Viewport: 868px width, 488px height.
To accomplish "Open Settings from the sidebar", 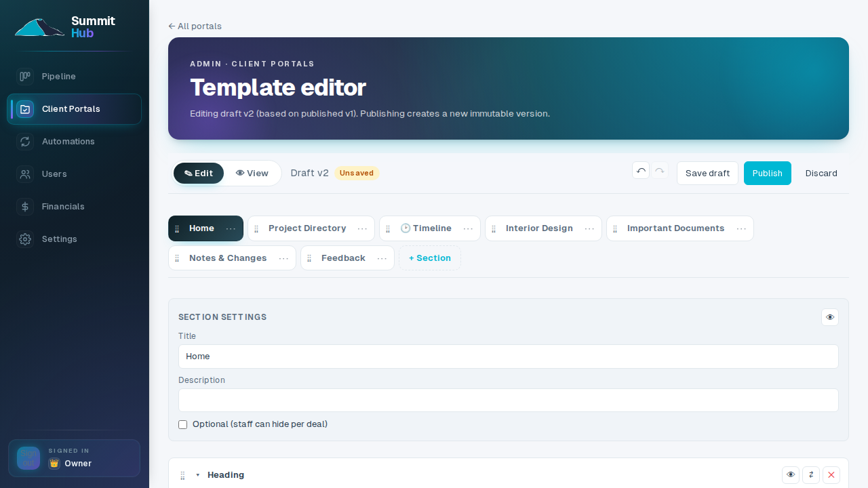I will (74, 239).
